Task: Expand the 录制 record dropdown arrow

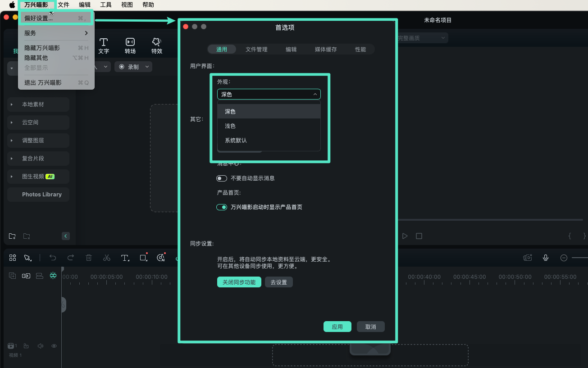Action: pyautogui.click(x=146, y=66)
